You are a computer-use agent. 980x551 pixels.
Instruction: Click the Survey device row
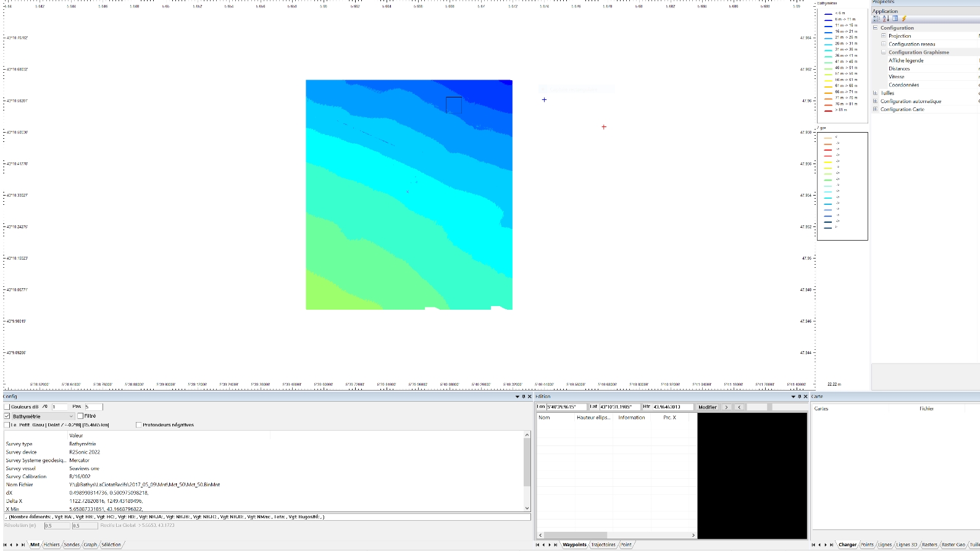point(264,452)
